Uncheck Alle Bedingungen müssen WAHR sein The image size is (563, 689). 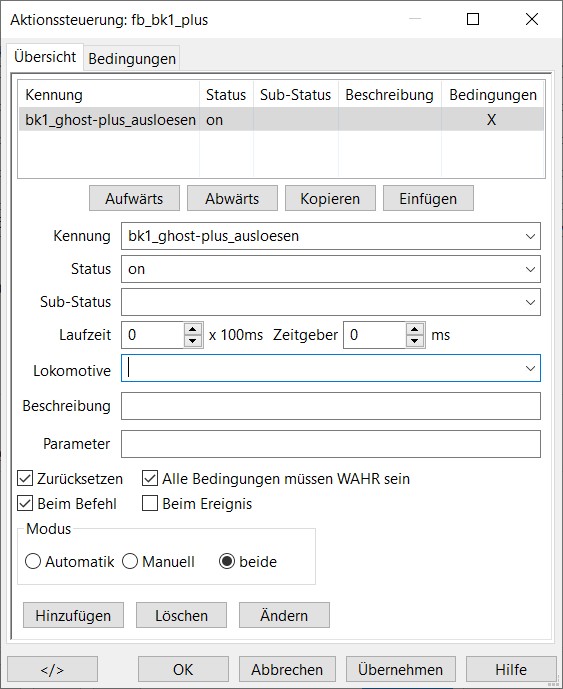coord(150,479)
